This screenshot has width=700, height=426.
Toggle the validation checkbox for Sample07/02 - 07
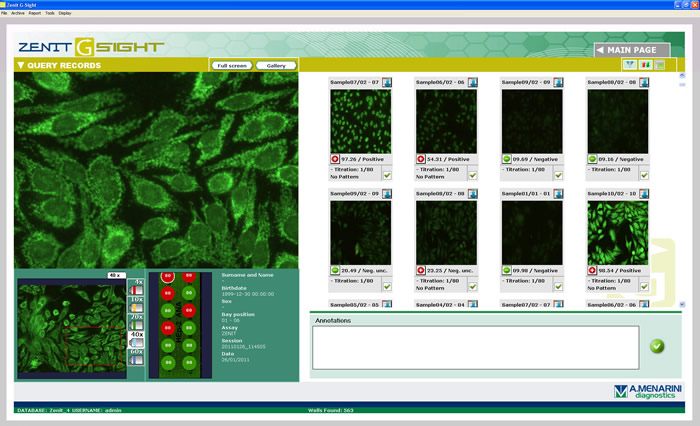(386, 175)
